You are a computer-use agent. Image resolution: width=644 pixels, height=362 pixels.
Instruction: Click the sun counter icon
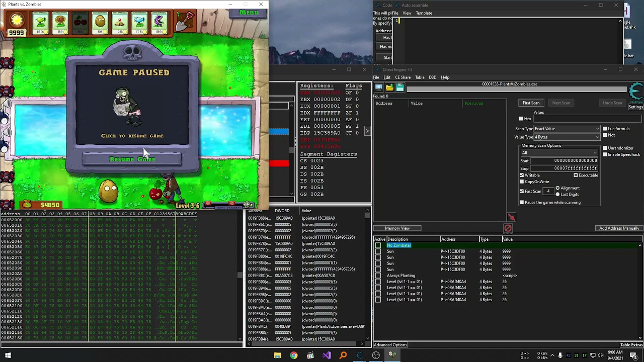(x=17, y=20)
